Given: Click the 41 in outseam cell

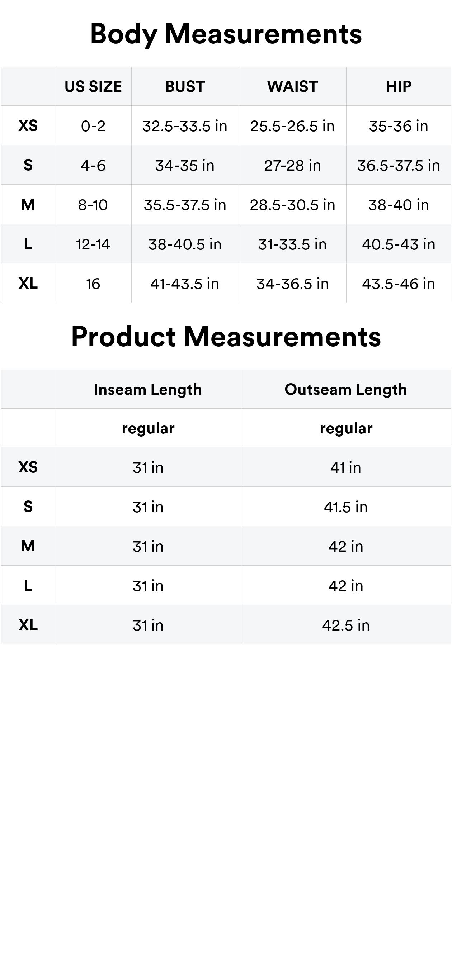Looking at the screenshot, I should (346, 467).
